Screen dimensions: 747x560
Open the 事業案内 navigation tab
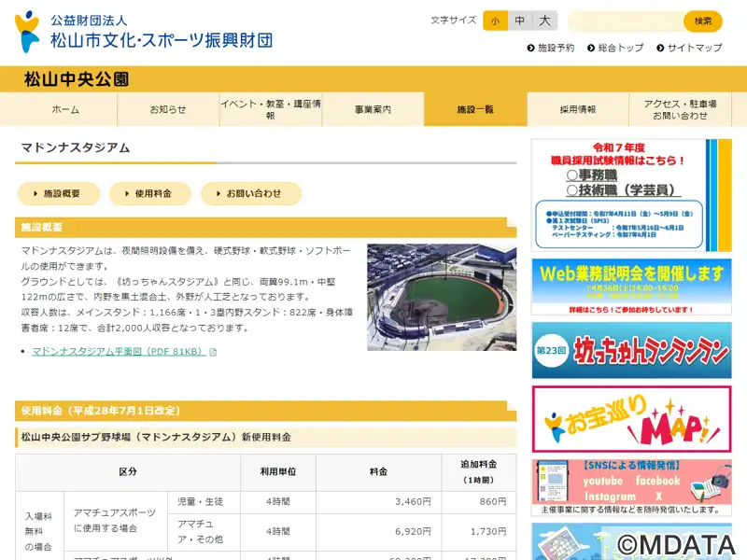click(373, 109)
